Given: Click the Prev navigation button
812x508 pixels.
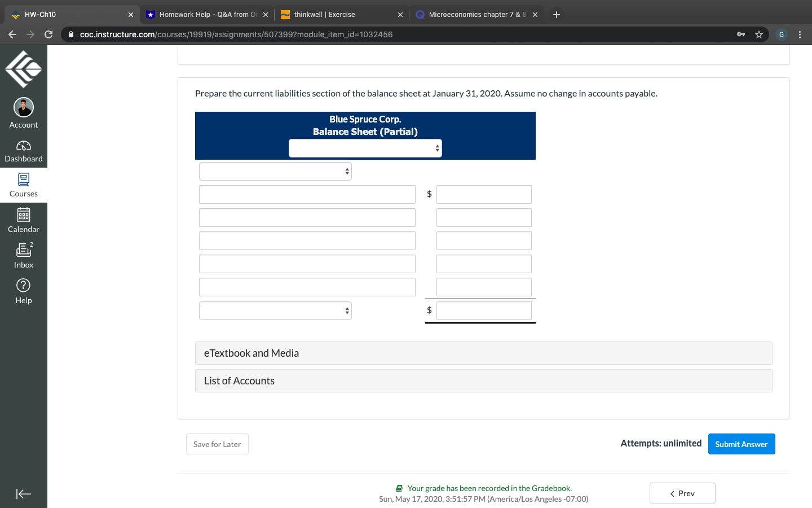Looking at the screenshot, I should 682,493.
